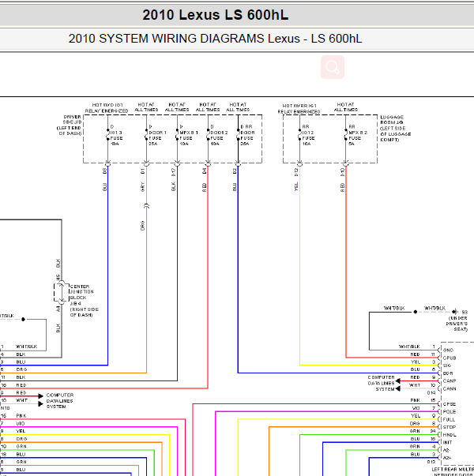Viewport: 474px width, 476px height.
Task: Click "HOT AT ALL TIMES" above RR MPX B 2 fuse
Action: [346, 107]
